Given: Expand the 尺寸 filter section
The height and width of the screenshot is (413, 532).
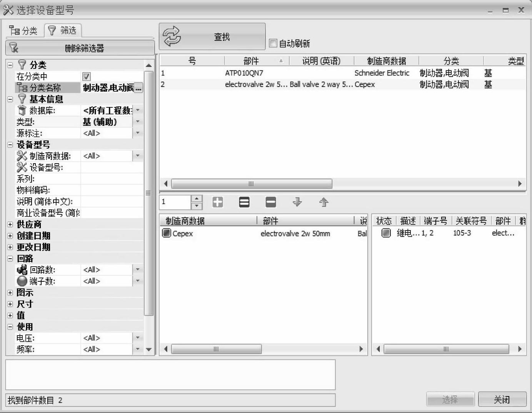Looking at the screenshot, I should click(10, 304).
